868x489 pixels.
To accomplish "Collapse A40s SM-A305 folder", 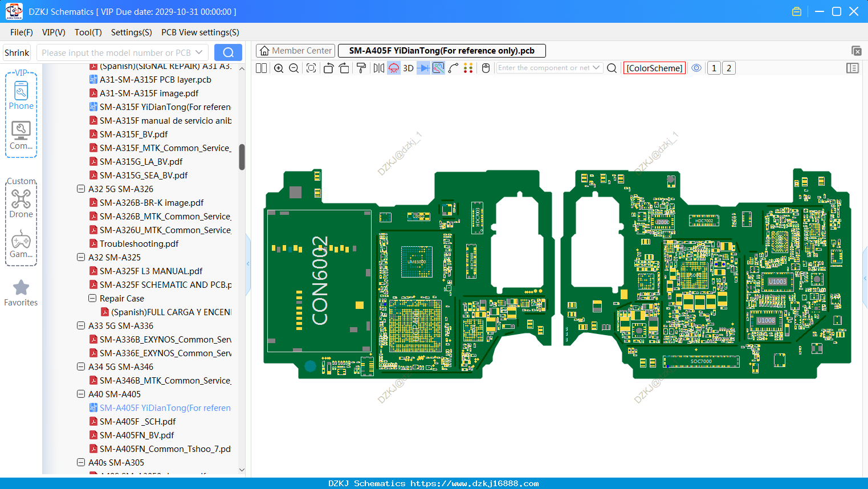I will (x=81, y=462).
